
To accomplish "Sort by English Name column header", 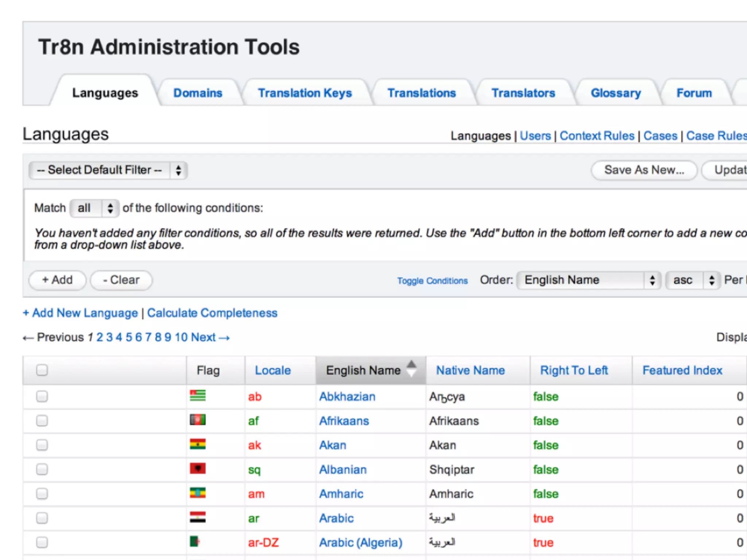I will point(363,370).
